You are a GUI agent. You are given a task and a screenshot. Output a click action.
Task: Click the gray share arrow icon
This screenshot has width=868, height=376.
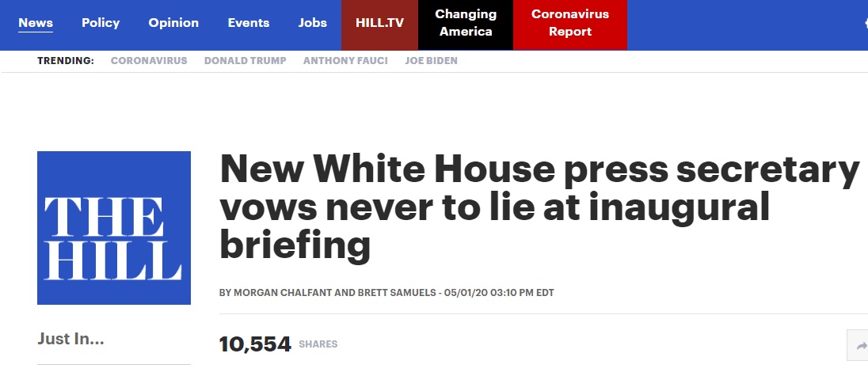pyautogui.click(x=860, y=345)
